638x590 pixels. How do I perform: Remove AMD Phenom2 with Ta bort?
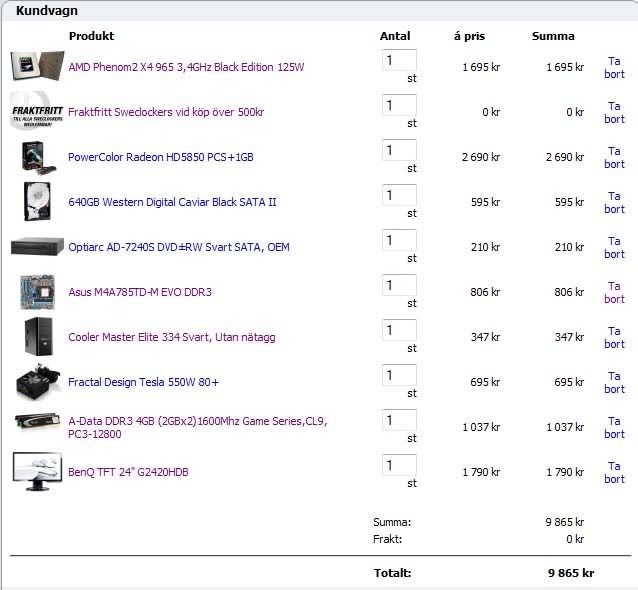coord(614,67)
